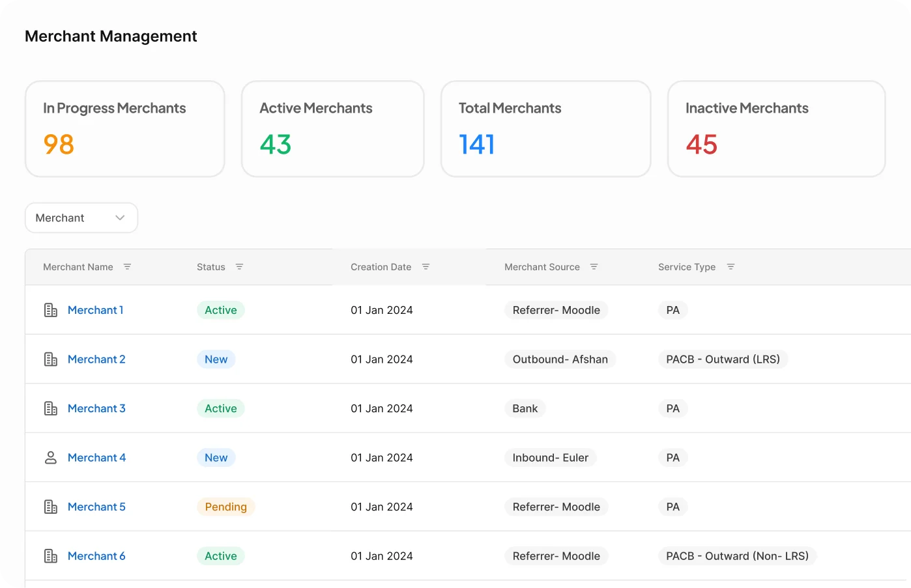The image size is (911, 588).
Task: Click the Outbound- Afshan source tag
Action: [x=560, y=359]
